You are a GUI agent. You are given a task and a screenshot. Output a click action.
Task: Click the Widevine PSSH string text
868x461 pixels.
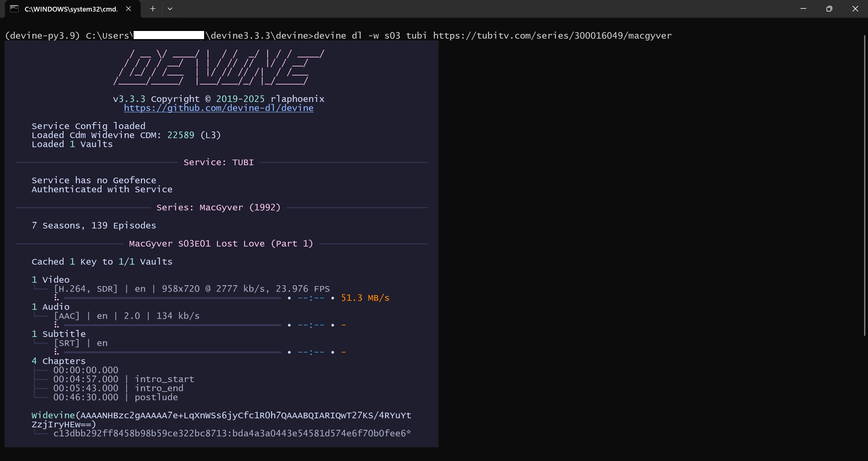click(x=221, y=416)
